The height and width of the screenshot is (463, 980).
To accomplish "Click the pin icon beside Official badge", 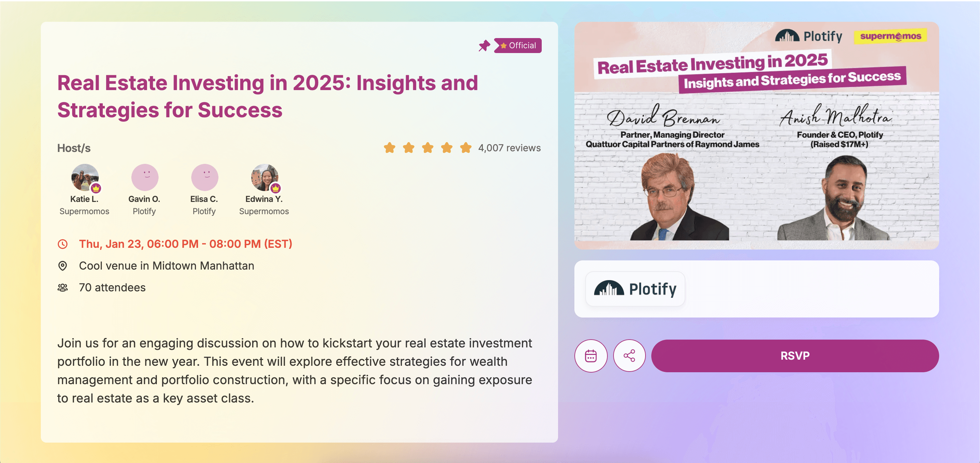I will click(x=484, y=46).
